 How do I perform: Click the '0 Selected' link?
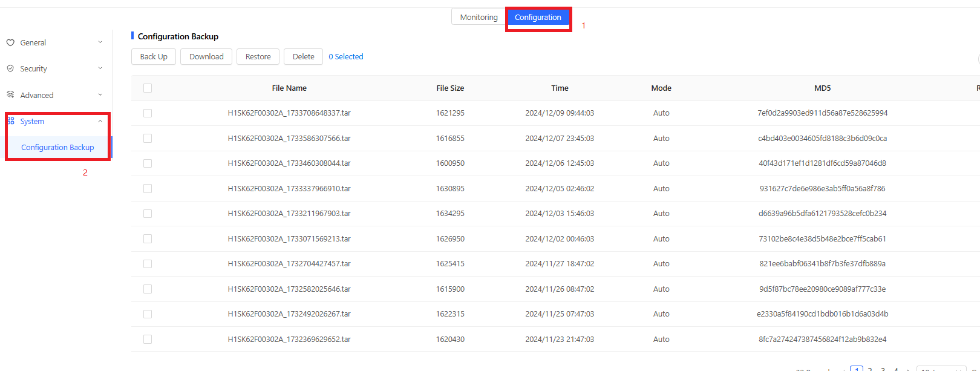click(x=346, y=57)
